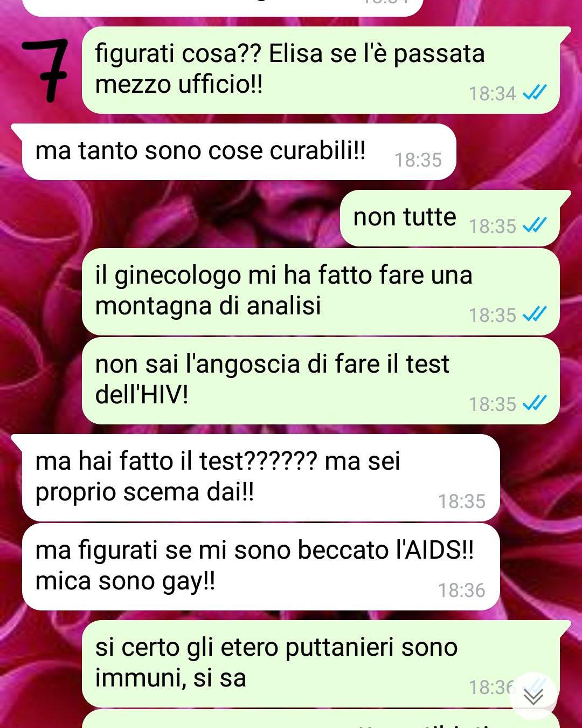Tap the 18:35 timestamp on 'cose curabili'
Image resolution: width=582 pixels, height=728 pixels.
coord(418,160)
